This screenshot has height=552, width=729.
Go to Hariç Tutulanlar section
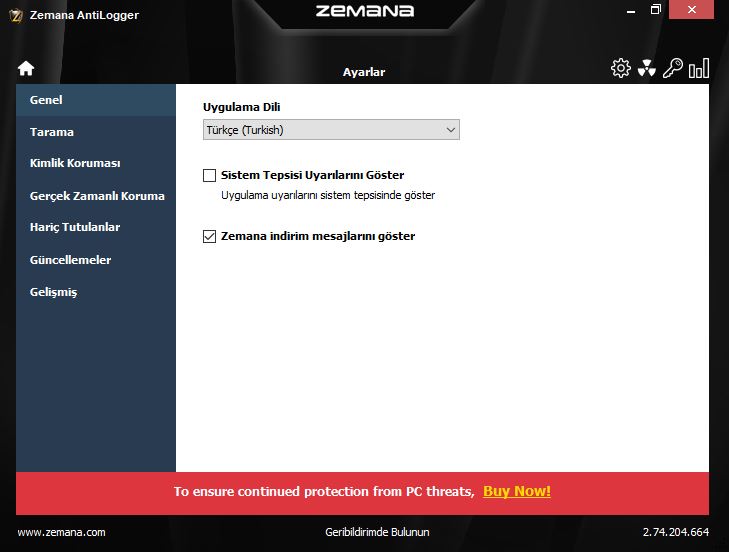96,227
